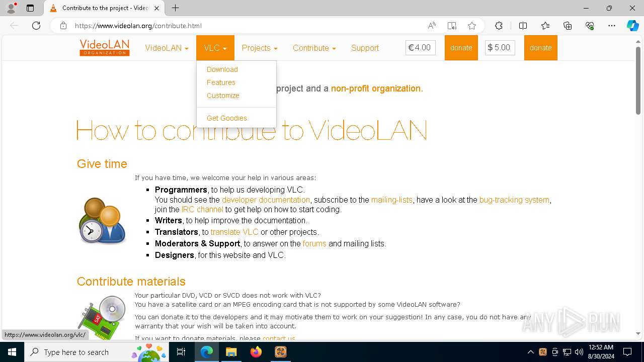Click the taskbar clock and date
Screen dimensions: 644x362
(x=601, y=352)
